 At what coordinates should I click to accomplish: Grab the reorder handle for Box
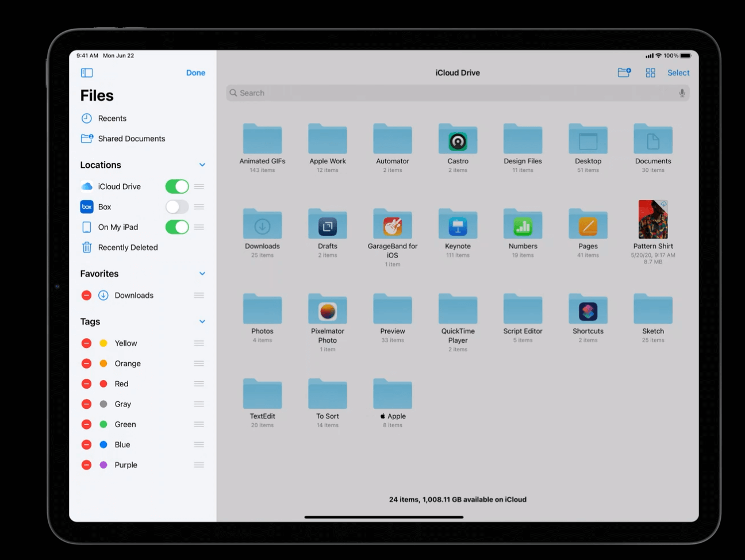click(x=199, y=207)
